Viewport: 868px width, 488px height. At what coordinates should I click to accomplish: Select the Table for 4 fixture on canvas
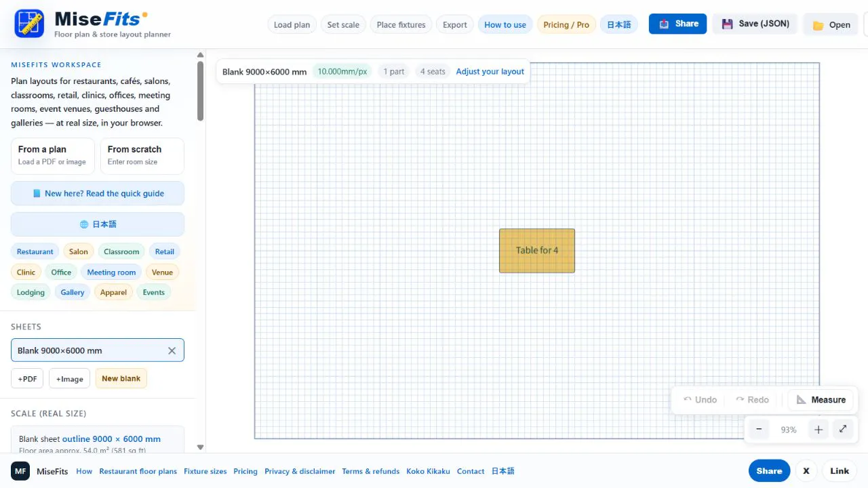(537, 251)
